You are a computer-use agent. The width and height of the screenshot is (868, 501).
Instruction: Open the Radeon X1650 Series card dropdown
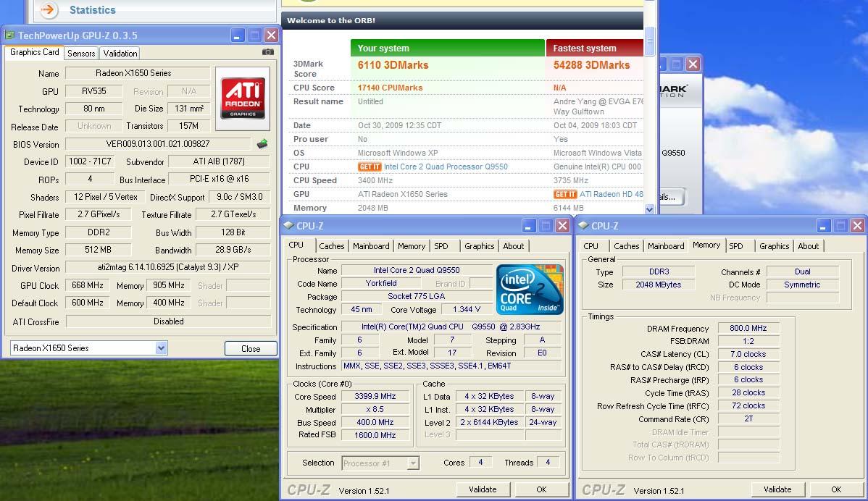click(161, 348)
